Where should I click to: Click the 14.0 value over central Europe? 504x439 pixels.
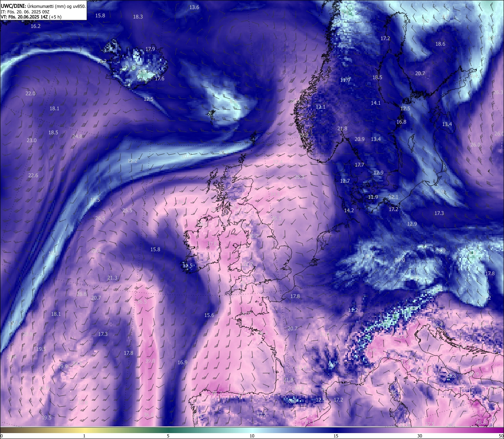[400, 260]
